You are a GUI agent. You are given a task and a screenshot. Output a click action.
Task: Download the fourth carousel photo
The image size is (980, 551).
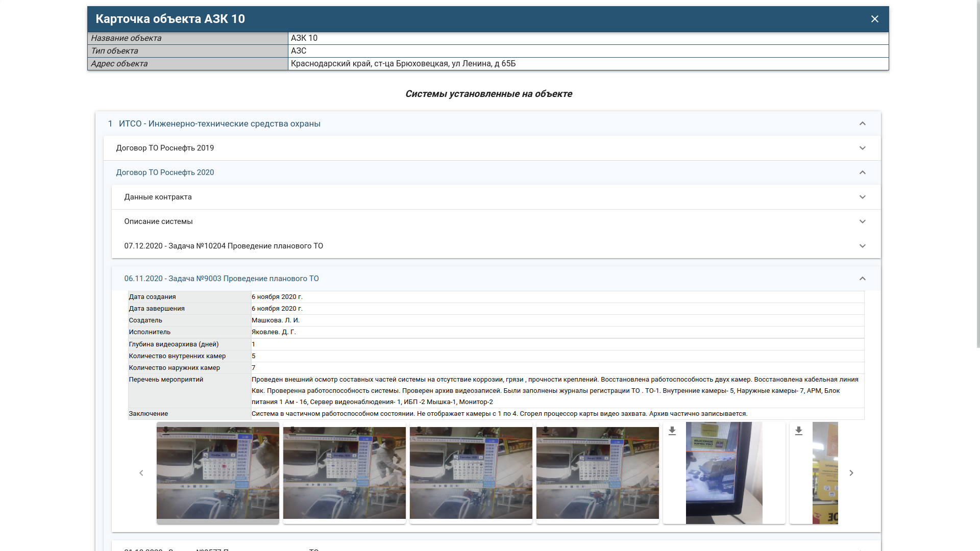click(546, 431)
